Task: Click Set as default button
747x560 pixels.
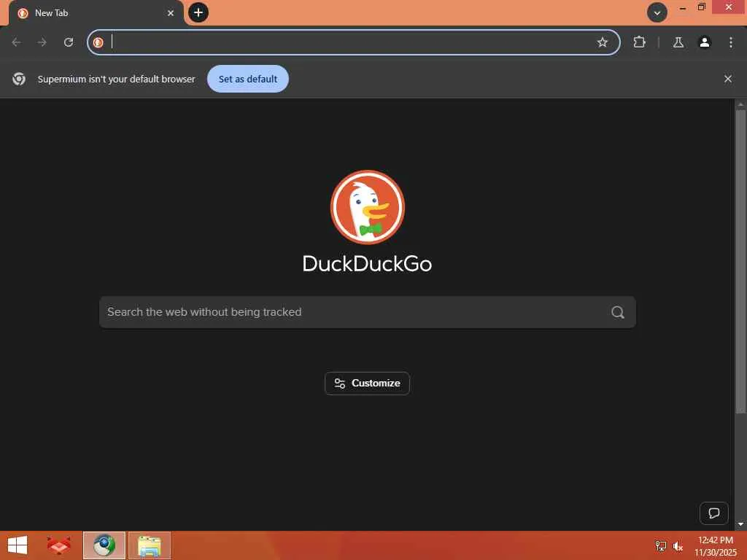Action: click(248, 79)
